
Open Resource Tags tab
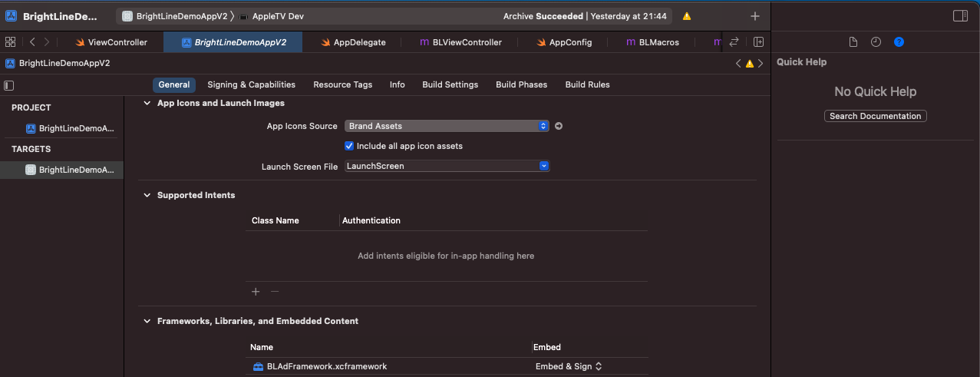(x=343, y=85)
